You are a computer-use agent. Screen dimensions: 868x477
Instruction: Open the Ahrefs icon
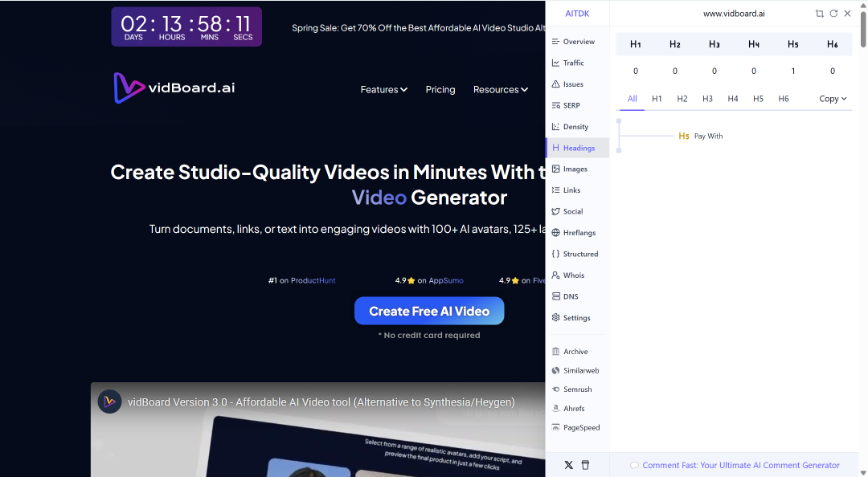pyautogui.click(x=556, y=409)
